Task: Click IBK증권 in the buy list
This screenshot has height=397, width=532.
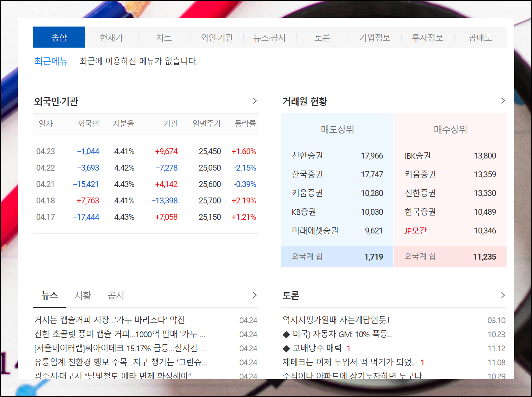Action: (x=418, y=156)
